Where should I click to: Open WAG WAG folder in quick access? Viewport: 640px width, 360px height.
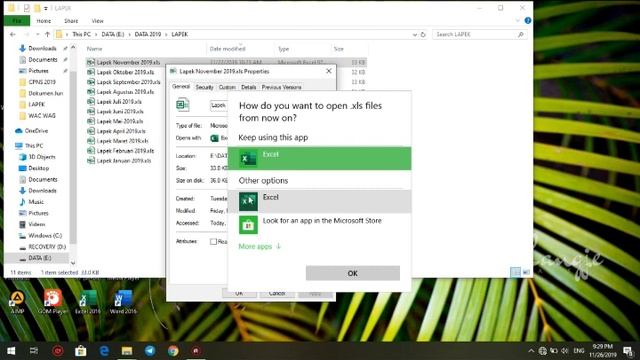click(42, 116)
